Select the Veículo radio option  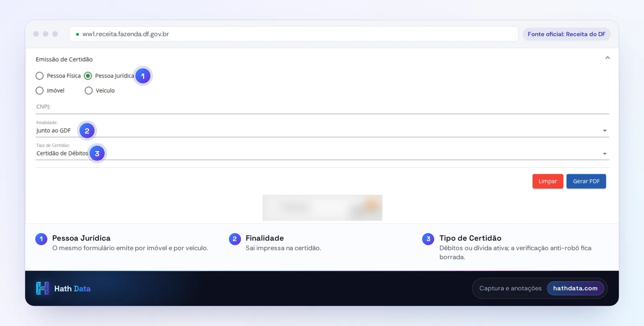(x=89, y=91)
